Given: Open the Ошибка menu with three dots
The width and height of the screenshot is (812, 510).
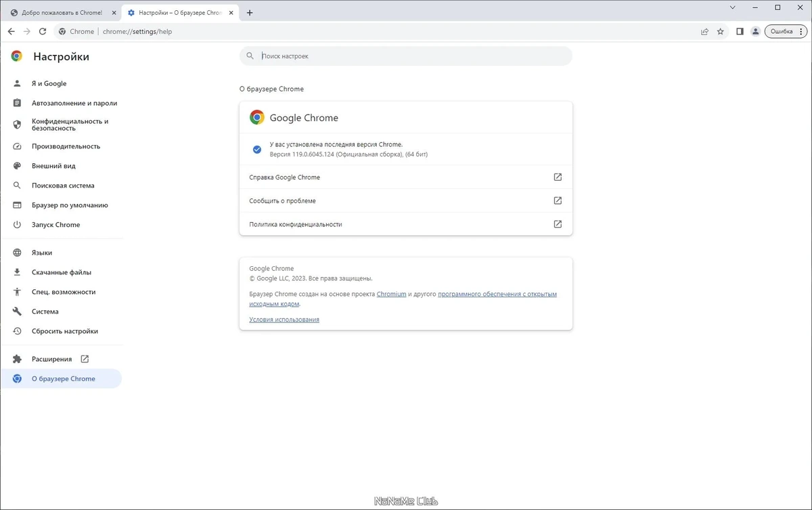Looking at the screenshot, I should pyautogui.click(x=785, y=31).
